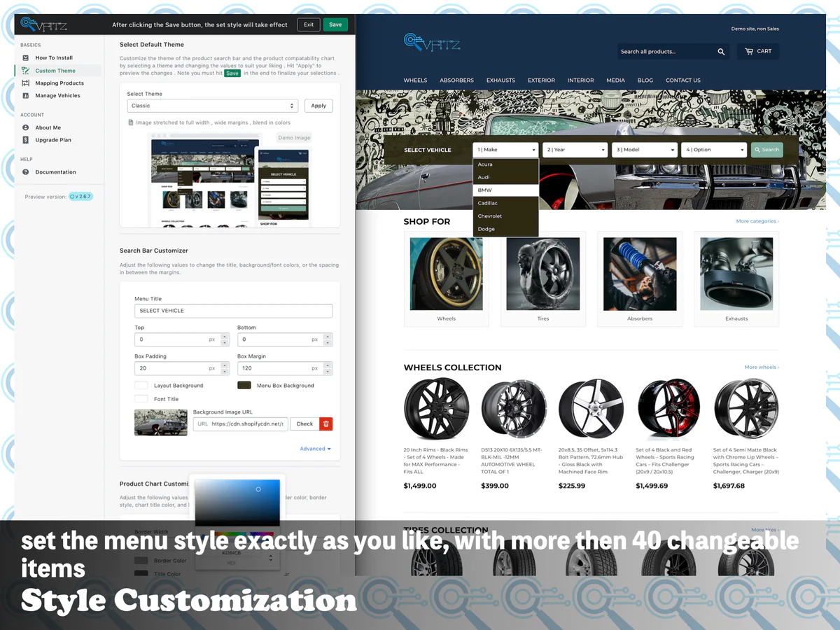Screen dimensions: 840x630
Task: Click the Upgrade Plan dollar icon
Action: click(25, 140)
